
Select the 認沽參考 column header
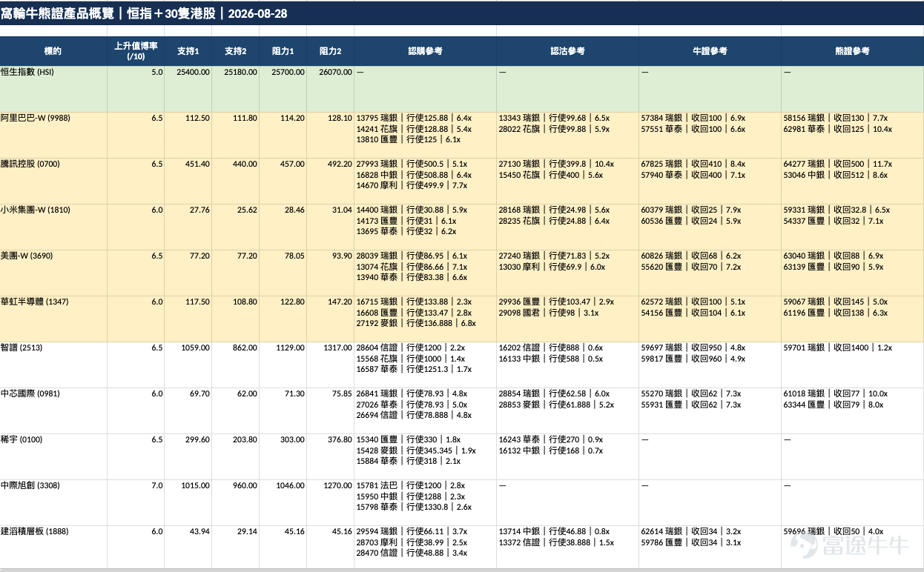click(x=567, y=51)
